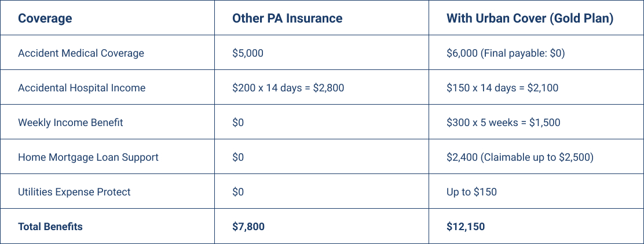Select the Utilities Expense Protect label

pos(74,192)
